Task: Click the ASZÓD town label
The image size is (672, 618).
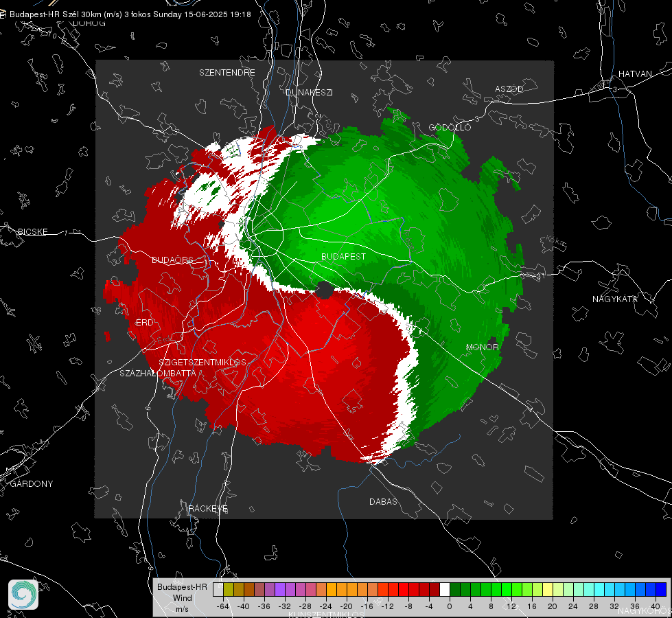Action: [x=509, y=89]
